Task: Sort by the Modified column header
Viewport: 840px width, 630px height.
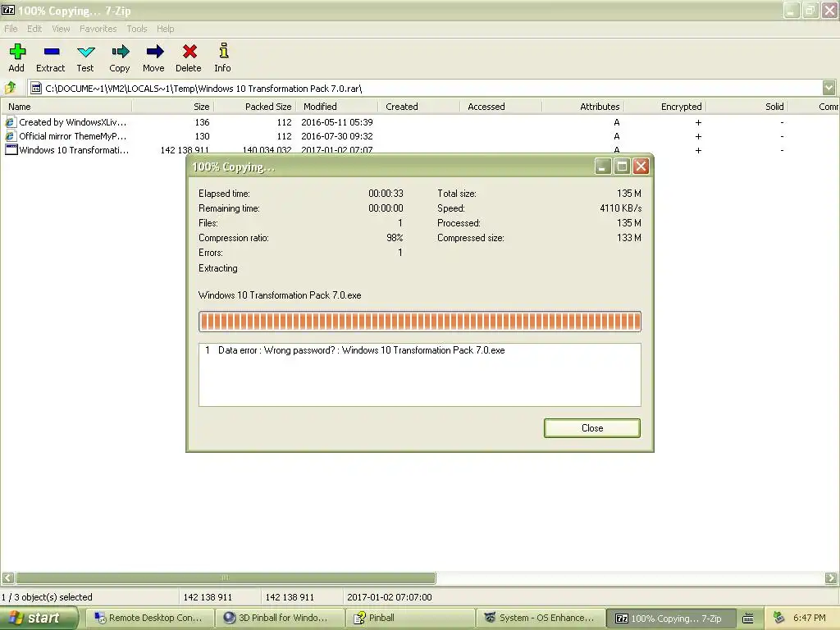Action: click(x=337, y=107)
